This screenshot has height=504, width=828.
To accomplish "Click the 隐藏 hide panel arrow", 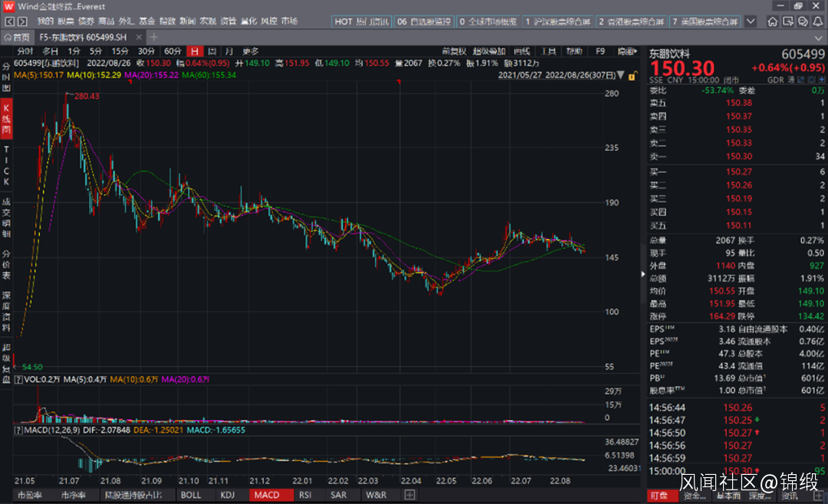I will click(627, 51).
